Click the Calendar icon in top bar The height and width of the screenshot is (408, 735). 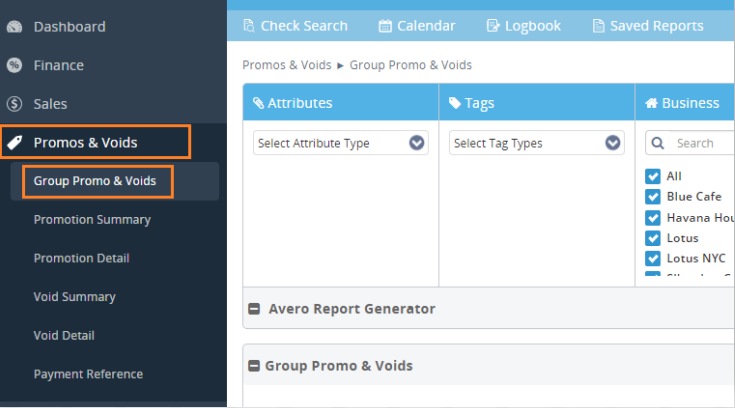(x=385, y=26)
